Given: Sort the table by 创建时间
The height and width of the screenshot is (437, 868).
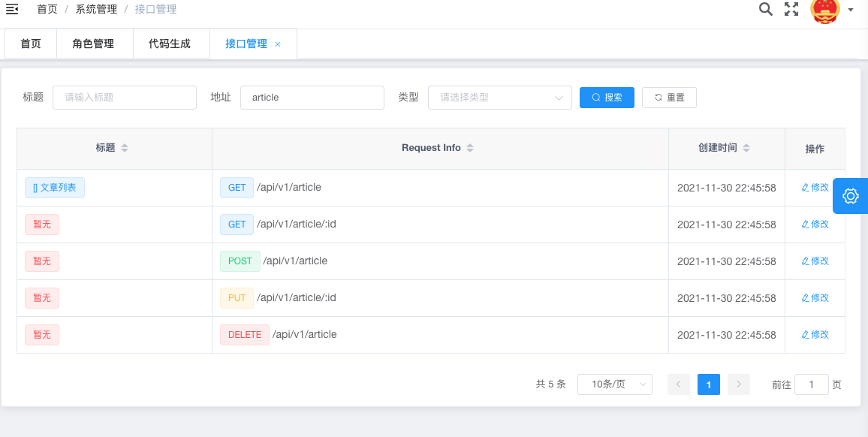Looking at the screenshot, I should 746,148.
